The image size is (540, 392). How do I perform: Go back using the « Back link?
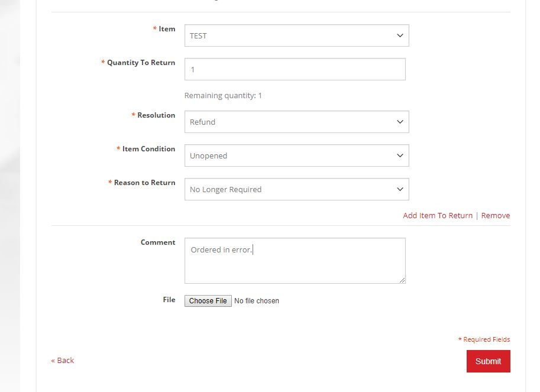coord(63,360)
